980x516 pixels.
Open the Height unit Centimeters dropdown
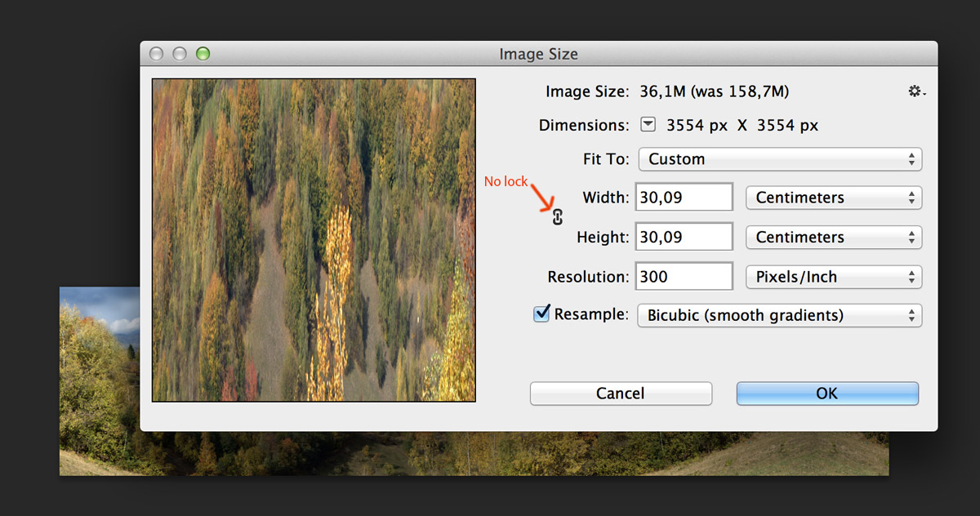click(x=833, y=238)
